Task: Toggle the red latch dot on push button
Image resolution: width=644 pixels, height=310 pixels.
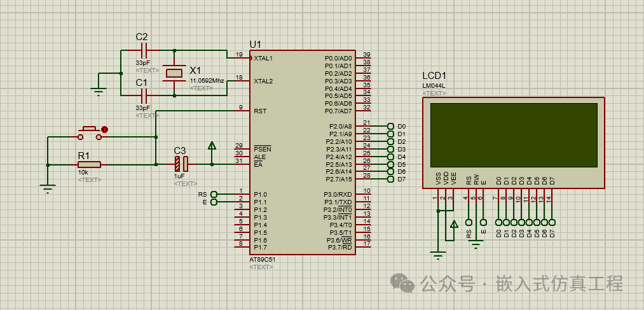Action: pos(104,129)
